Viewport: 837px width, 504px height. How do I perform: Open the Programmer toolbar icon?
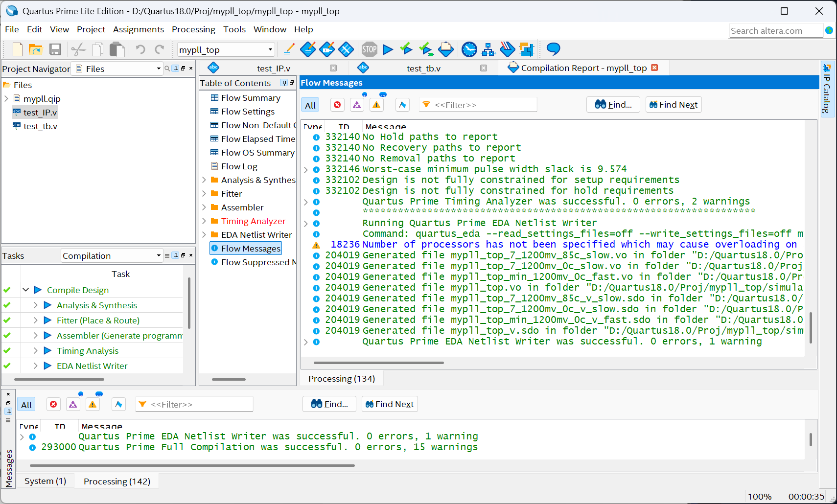coord(507,49)
